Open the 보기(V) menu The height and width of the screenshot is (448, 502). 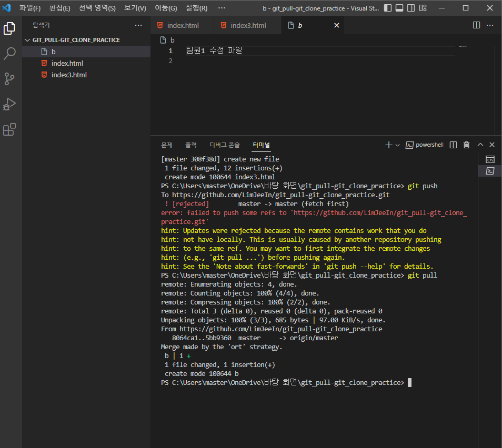pyautogui.click(x=135, y=8)
